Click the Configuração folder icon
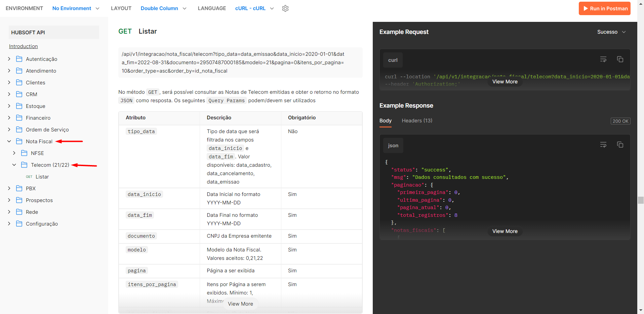Viewport: 644px width, 314px height. pyautogui.click(x=19, y=224)
